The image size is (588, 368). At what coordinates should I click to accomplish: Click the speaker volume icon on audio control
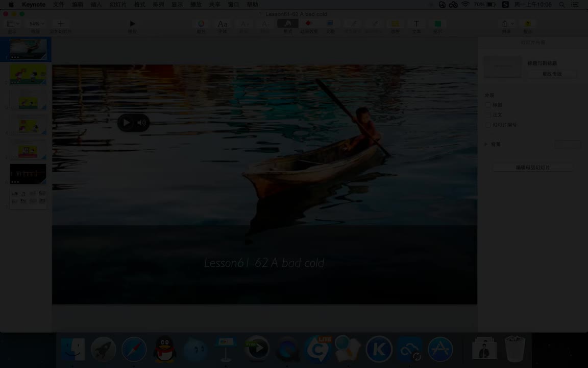141,123
